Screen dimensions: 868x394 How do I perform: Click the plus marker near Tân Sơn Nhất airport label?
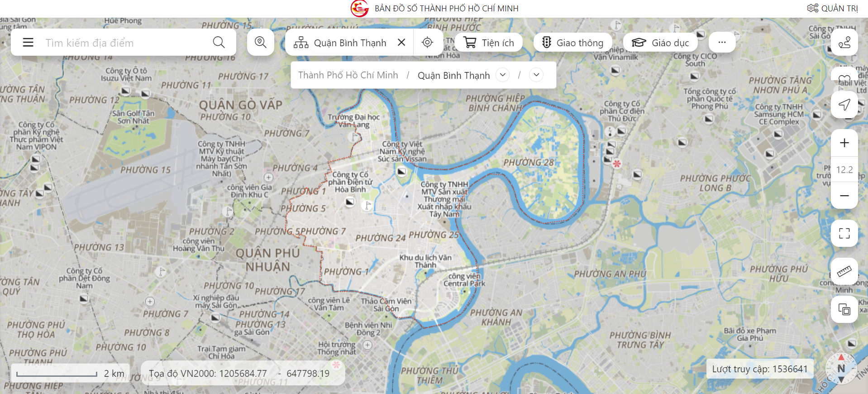click(268, 177)
